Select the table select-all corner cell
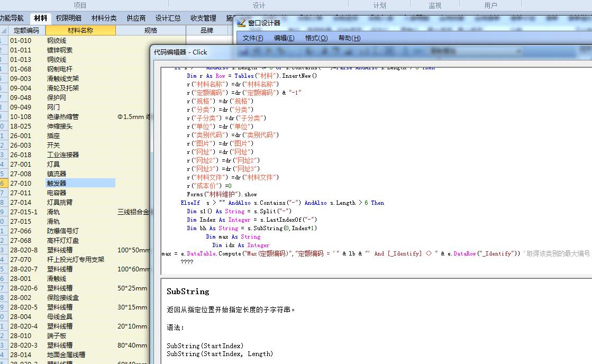The height and width of the screenshot is (364, 592). click(3, 31)
